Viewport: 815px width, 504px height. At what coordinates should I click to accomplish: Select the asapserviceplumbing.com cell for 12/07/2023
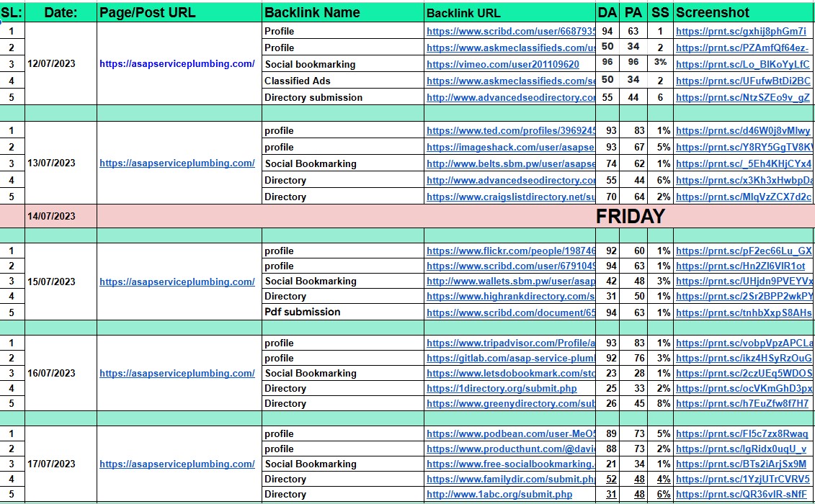[x=179, y=63]
